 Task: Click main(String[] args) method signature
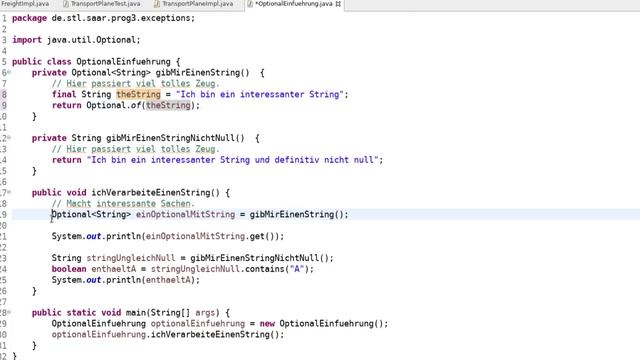173,313
